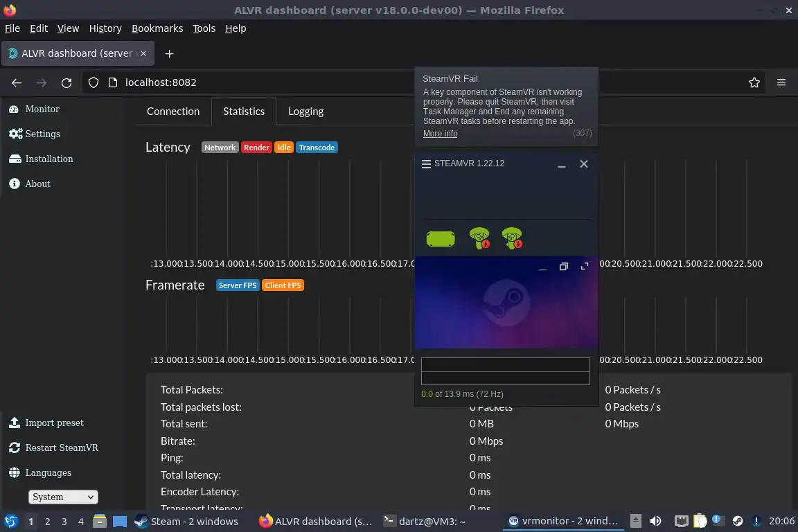Screen dimensions: 798x532
Task: Switch to Steam windows in the taskbar
Action: click(186, 522)
